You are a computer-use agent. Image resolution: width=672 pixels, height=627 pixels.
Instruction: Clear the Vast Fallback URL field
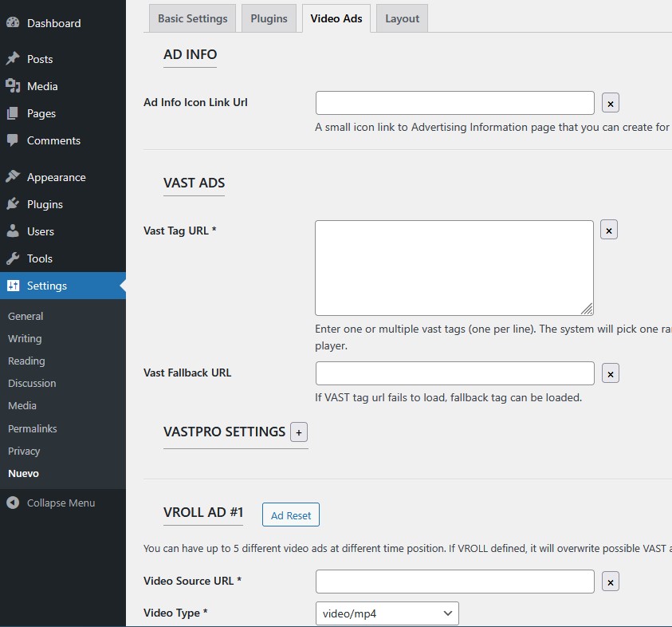pyautogui.click(x=610, y=373)
